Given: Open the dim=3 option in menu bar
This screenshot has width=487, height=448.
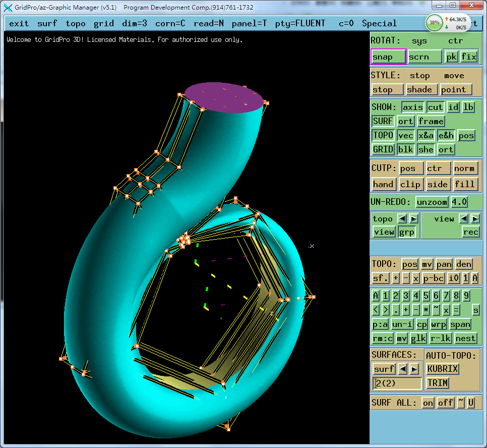Looking at the screenshot, I should coord(135,23).
